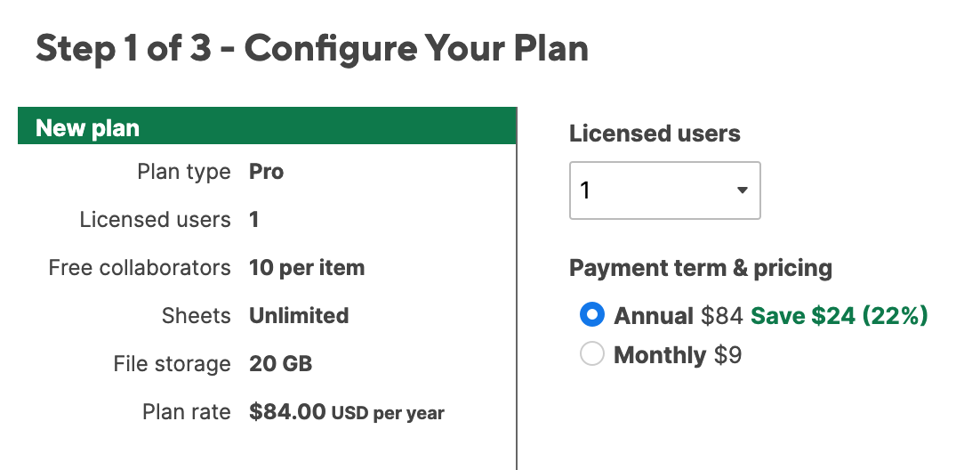
Task: Click the Plan type row label
Action: click(x=184, y=172)
